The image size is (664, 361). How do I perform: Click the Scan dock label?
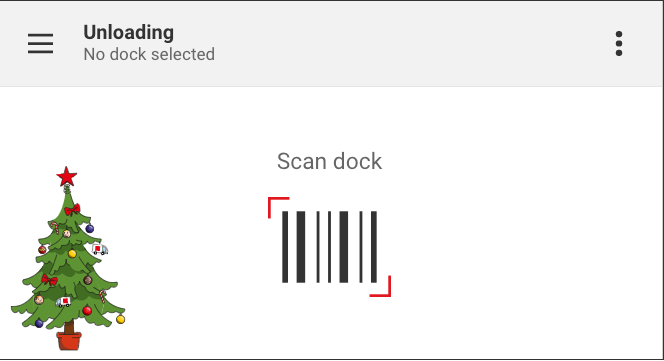pos(329,161)
